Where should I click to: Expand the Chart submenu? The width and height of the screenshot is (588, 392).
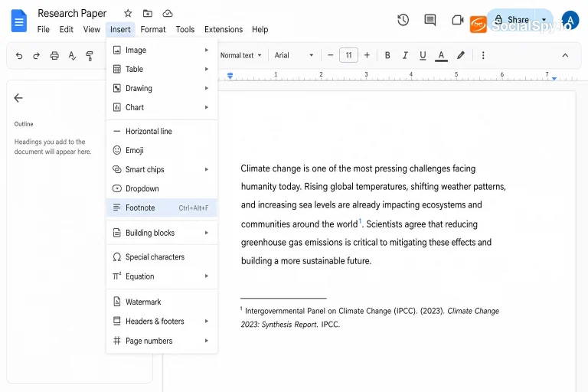162,107
